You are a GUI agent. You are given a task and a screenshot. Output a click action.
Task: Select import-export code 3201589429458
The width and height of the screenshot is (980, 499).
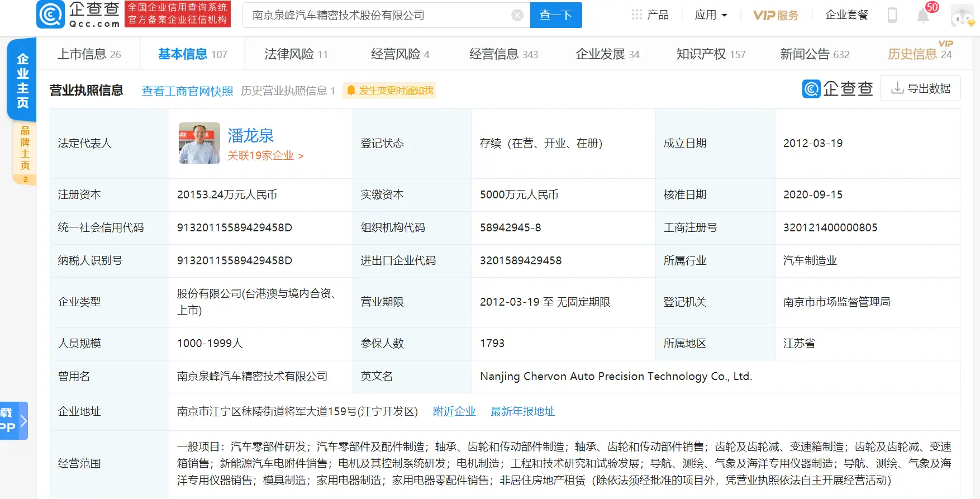click(x=521, y=260)
